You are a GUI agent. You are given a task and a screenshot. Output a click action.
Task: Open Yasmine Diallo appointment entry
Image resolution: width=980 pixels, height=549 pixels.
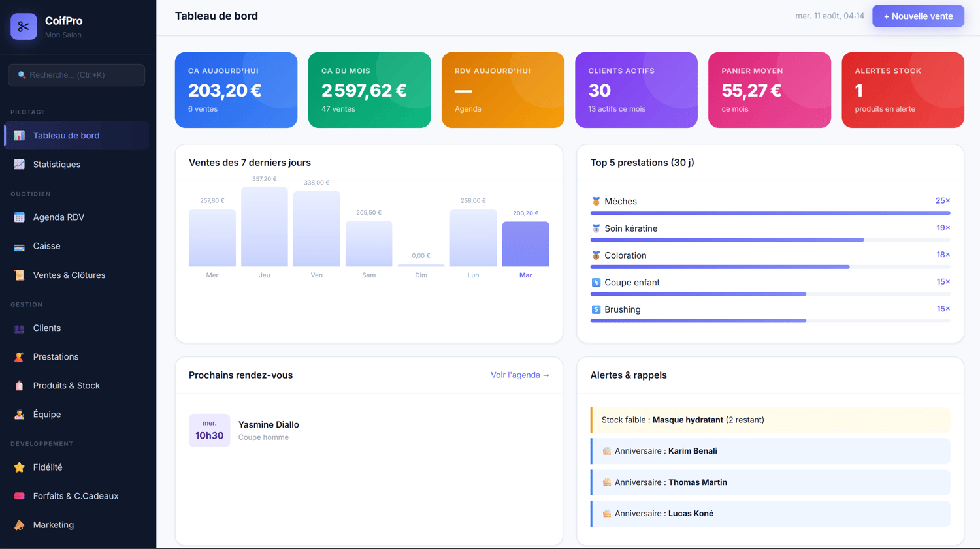[369, 430]
